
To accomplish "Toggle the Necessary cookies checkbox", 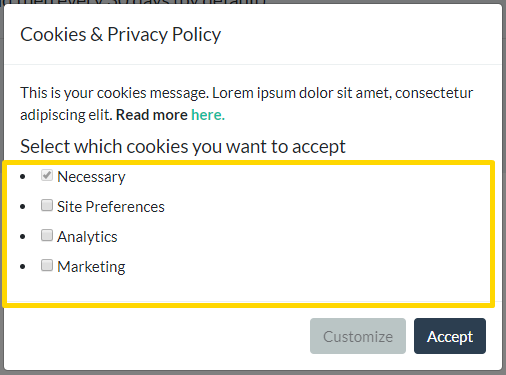I will 47,175.
